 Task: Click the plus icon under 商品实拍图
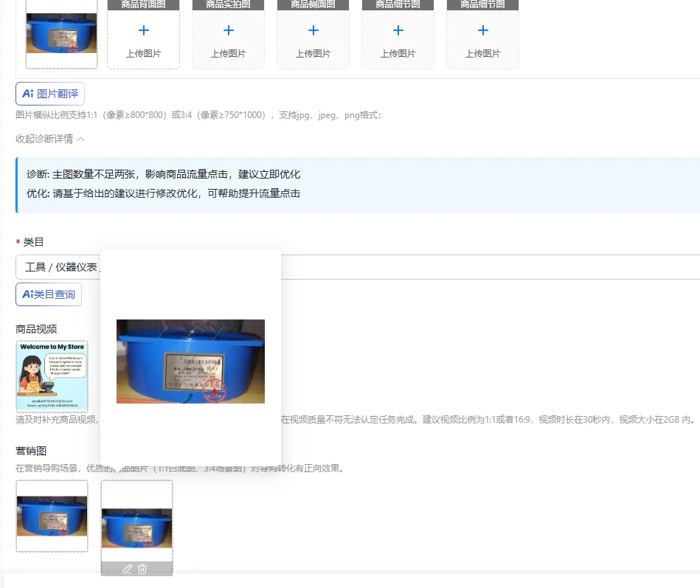click(229, 30)
